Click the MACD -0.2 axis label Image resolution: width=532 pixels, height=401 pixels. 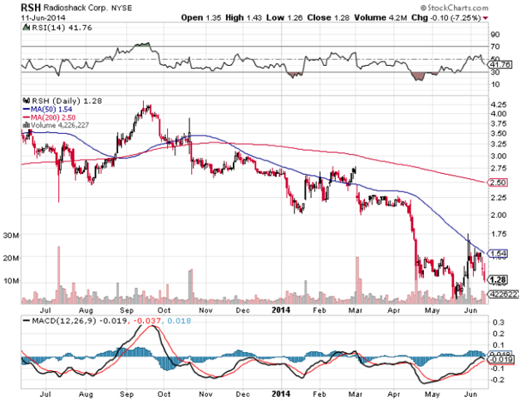point(497,379)
